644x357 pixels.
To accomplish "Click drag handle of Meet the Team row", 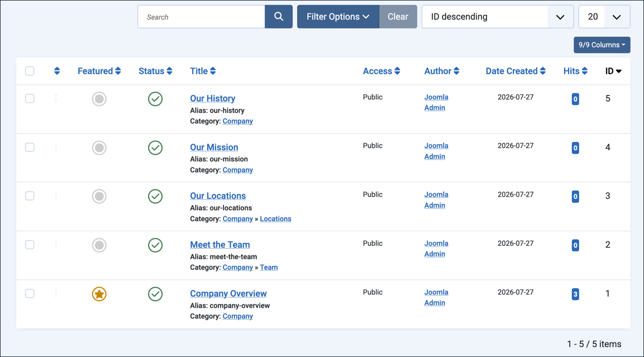I will pyautogui.click(x=56, y=245).
